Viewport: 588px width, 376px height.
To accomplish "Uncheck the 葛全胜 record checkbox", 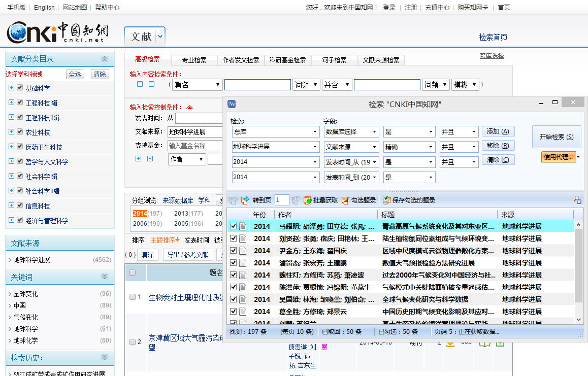I will (233, 312).
